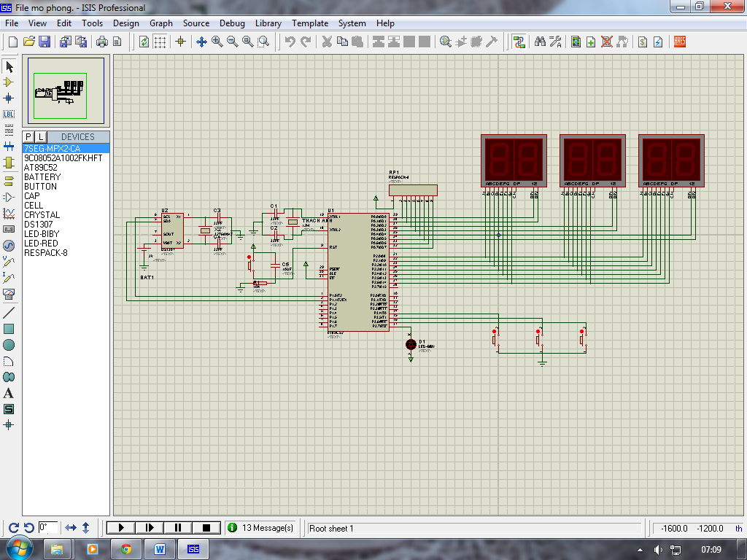Click the Junction dot mode icon
The height and width of the screenshot is (560, 747).
coord(9,98)
